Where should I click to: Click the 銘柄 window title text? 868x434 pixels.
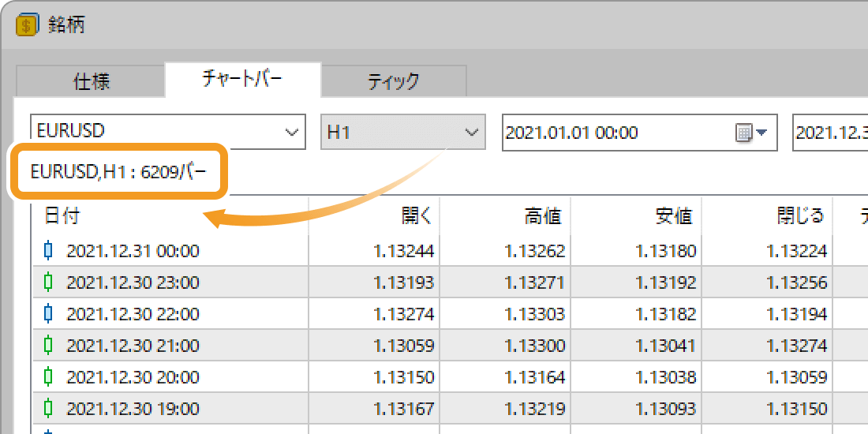point(67,25)
